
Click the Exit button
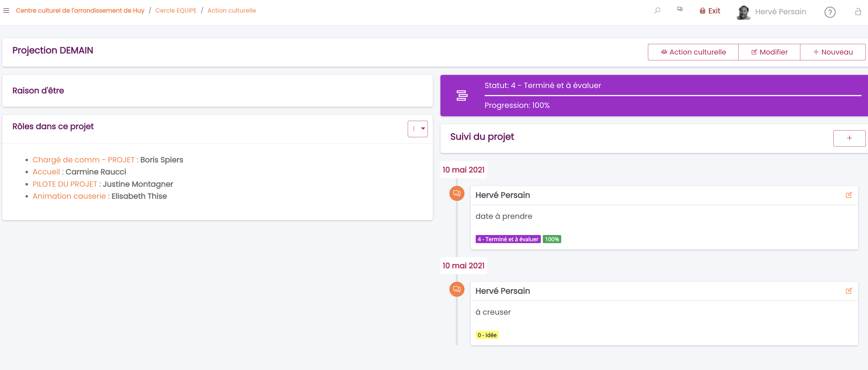point(710,11)
